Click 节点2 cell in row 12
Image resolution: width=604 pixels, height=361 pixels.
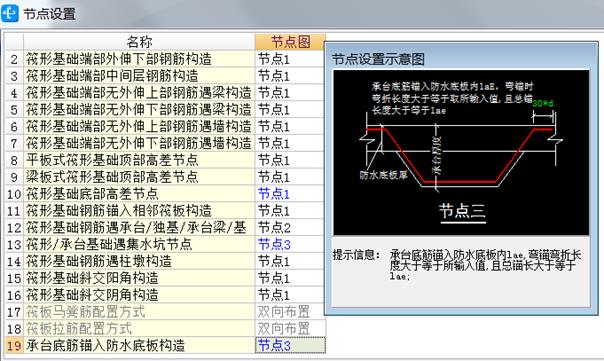290,227
